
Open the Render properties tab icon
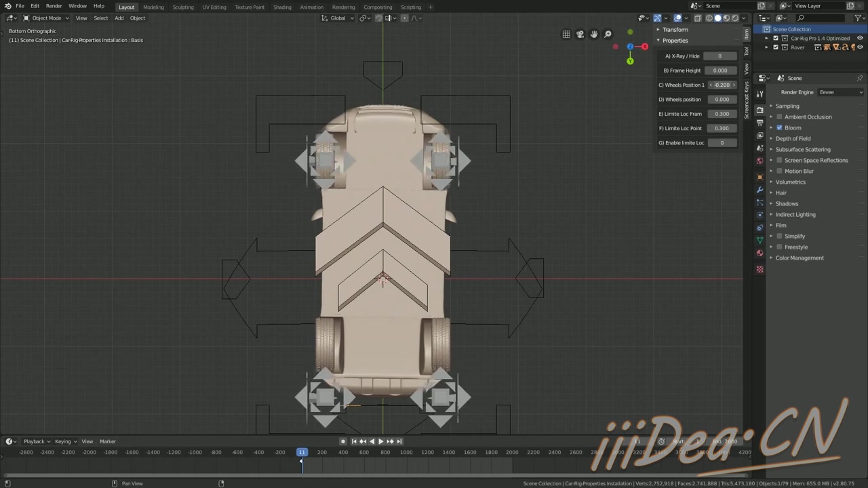(x=759, y=110)
